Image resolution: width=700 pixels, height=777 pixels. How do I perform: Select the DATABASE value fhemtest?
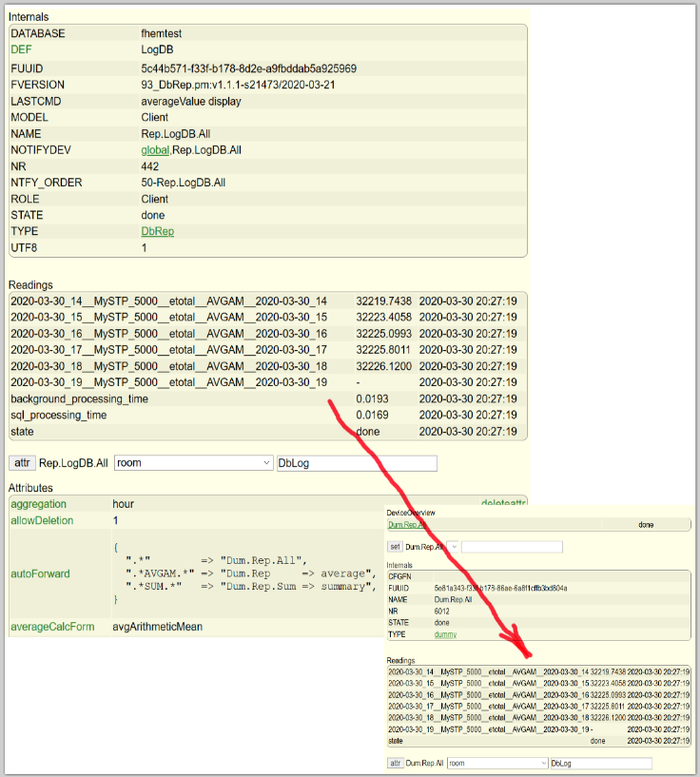pyautogui.click(x=161, y=33)
